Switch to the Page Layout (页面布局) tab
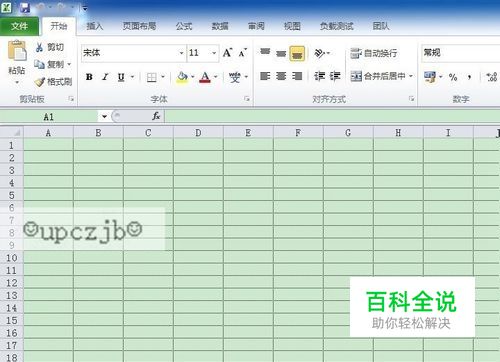 point(139,26)
